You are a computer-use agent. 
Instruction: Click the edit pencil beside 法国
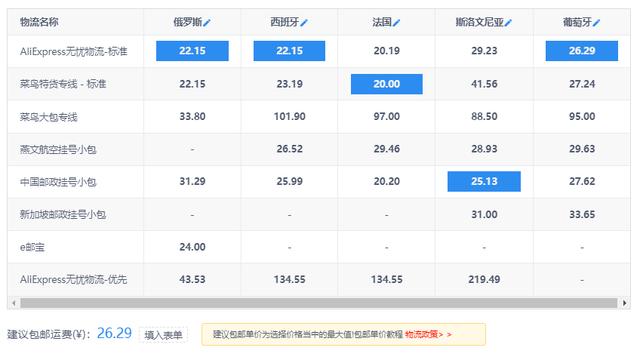click(396, 22)
